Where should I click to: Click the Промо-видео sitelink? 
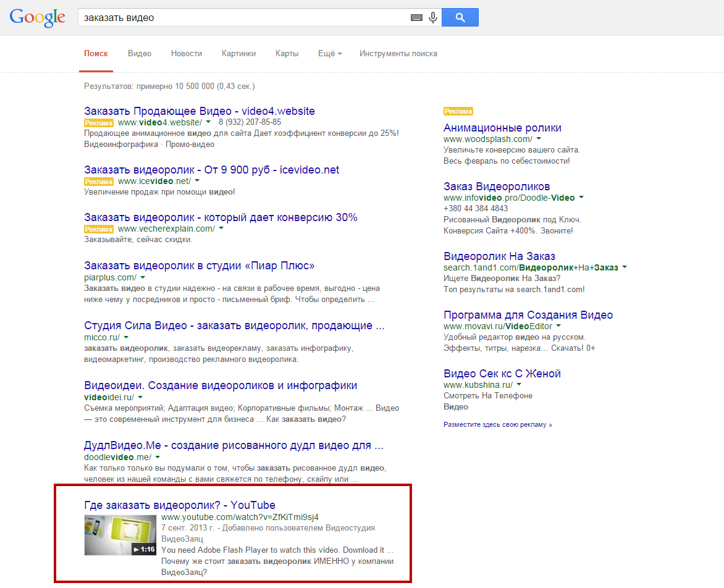point(190,145)
